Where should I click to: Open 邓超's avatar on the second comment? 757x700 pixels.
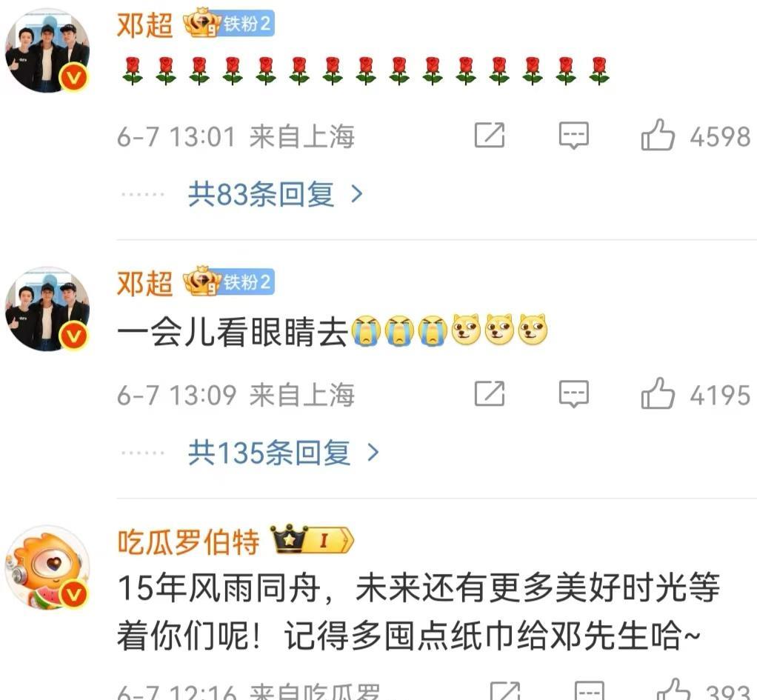point(47,308)
